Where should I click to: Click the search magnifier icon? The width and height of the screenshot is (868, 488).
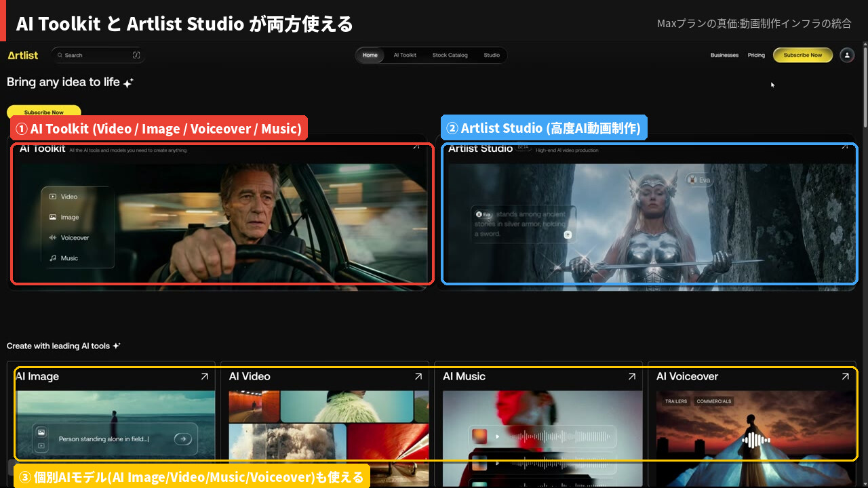60,55
